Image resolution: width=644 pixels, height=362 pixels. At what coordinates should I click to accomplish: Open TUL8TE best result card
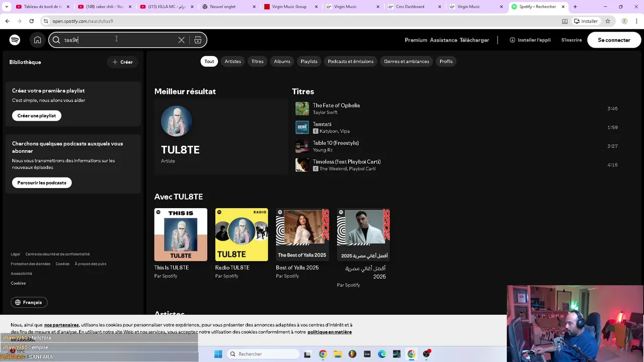coord(221,137)
